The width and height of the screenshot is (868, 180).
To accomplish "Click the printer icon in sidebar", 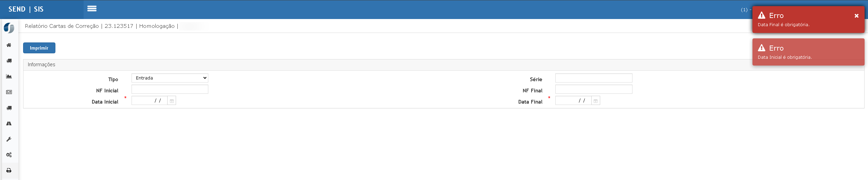I will (9, 170).
